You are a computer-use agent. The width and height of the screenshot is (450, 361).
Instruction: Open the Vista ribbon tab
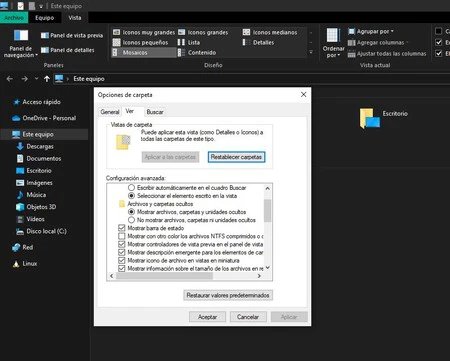pos(75,18)
